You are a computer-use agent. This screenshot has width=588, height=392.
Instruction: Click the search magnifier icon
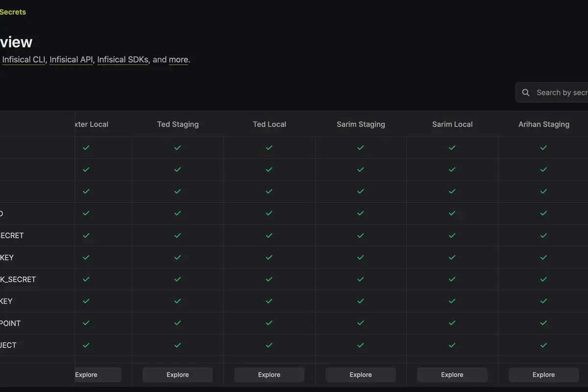point(526,93)
